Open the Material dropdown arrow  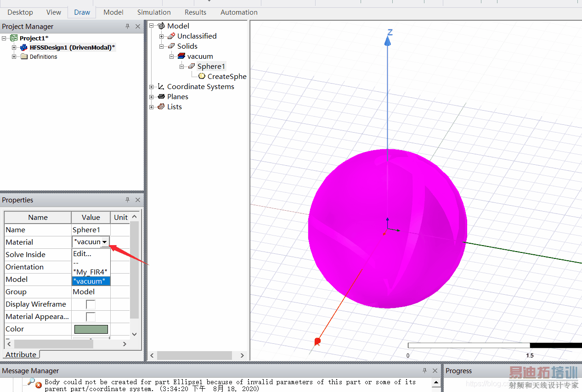(105, 242)
